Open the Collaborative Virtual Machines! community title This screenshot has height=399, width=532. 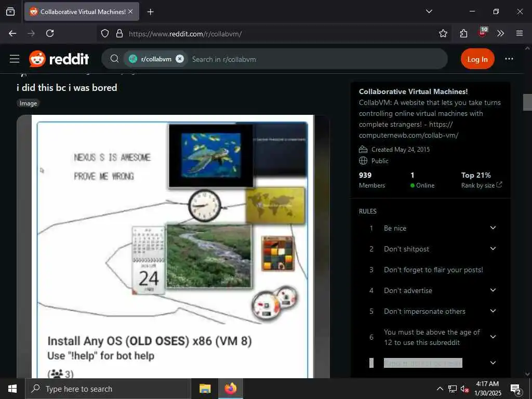coord(413,91)
